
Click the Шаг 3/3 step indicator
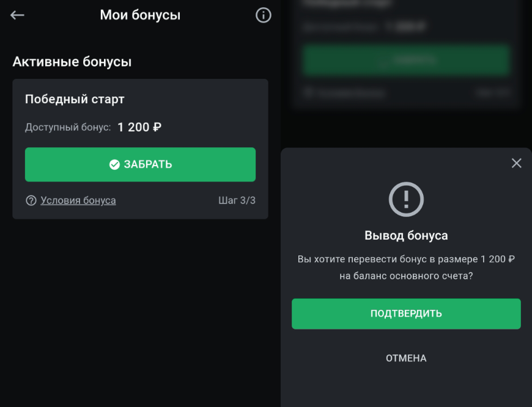tap(237, 200)
